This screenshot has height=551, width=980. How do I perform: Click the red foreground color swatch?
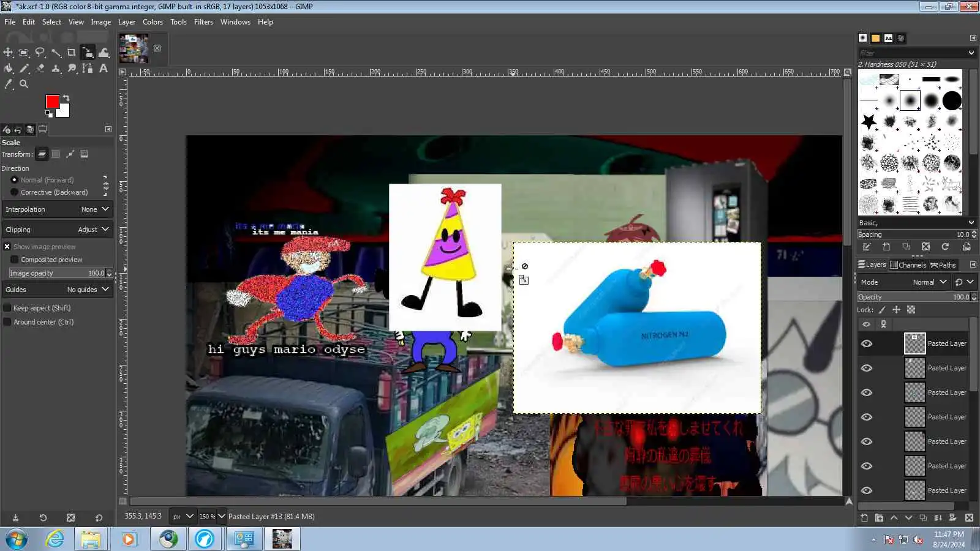pyautogui.click(x=52, y=101)
